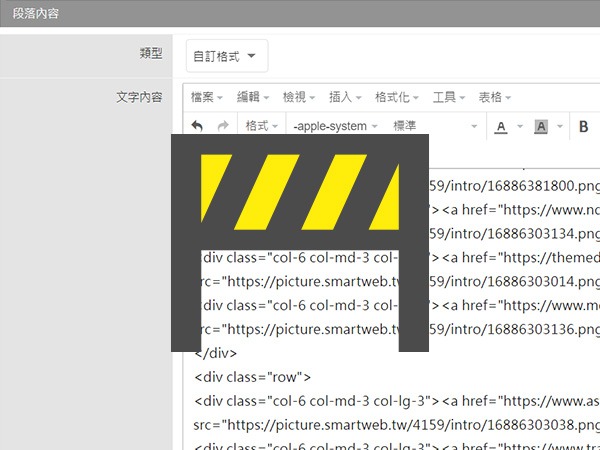Apply the background highlight color icon

[x=541, y=126]
